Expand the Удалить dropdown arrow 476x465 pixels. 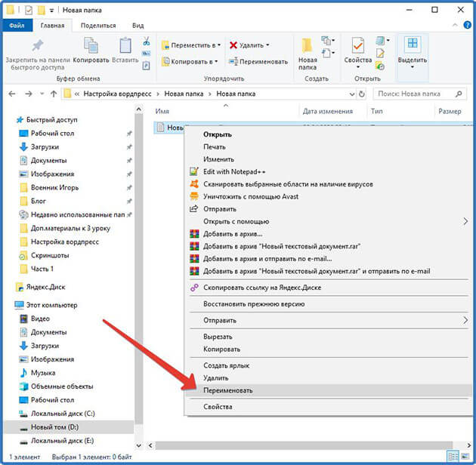click(267, 45)
